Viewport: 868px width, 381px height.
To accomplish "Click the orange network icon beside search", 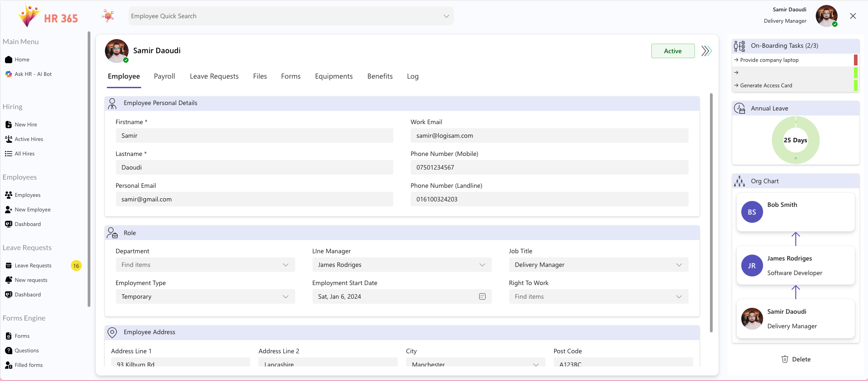I will [x=108, y=16].
